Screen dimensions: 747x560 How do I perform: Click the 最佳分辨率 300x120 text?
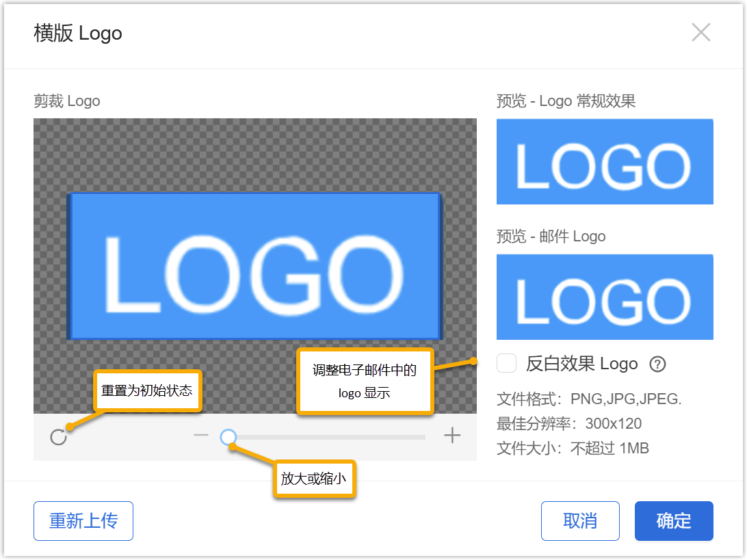pos(569,424)
